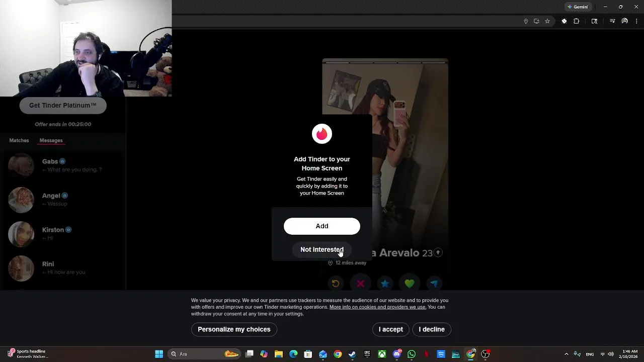
Task: Open Xbox app from the taskbar
Action: (382, 354)
